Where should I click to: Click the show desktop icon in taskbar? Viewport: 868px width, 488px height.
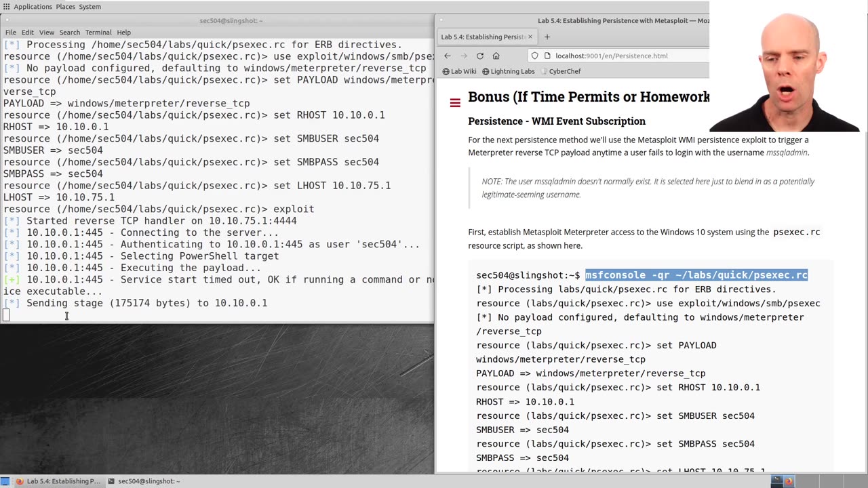click(x=5, y=481)
